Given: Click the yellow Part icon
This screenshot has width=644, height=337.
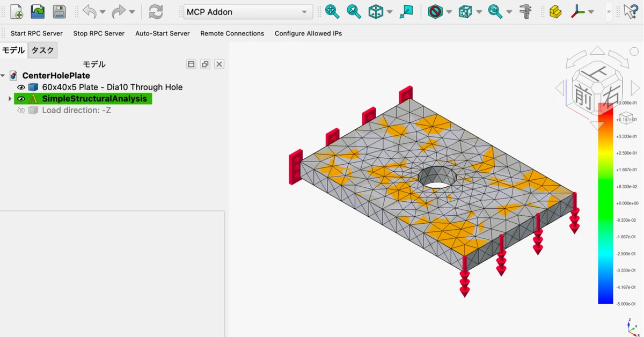Looking at the screenshot, I should [555, 11].
